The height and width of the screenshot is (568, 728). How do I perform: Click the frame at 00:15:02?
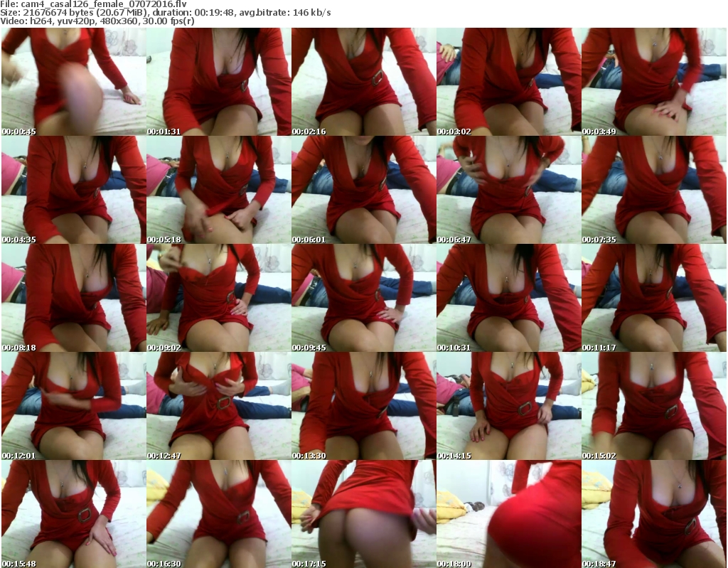coord(654,406)
